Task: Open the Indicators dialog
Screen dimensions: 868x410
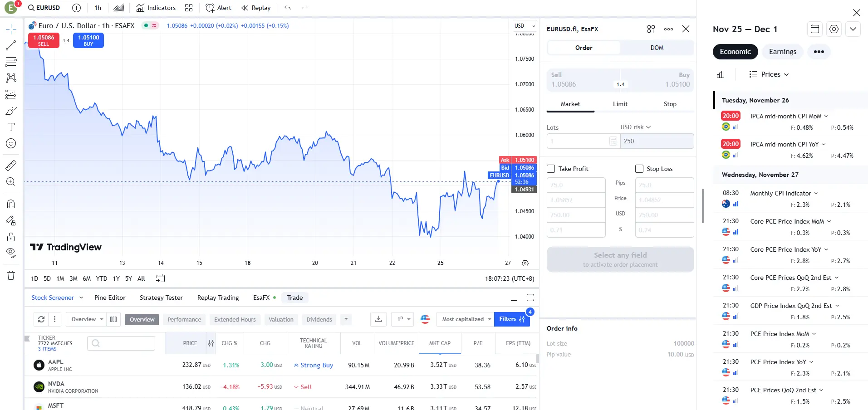Action: tap(156, 8)
